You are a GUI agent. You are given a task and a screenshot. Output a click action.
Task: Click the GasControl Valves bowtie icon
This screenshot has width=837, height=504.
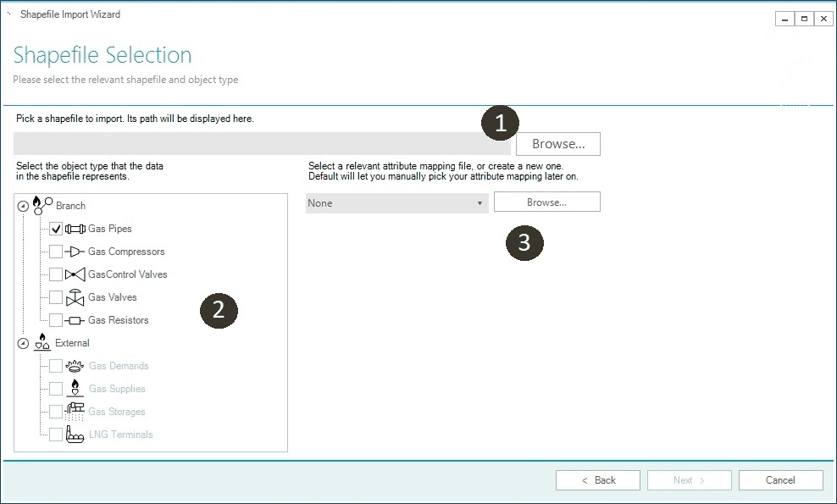75,274
